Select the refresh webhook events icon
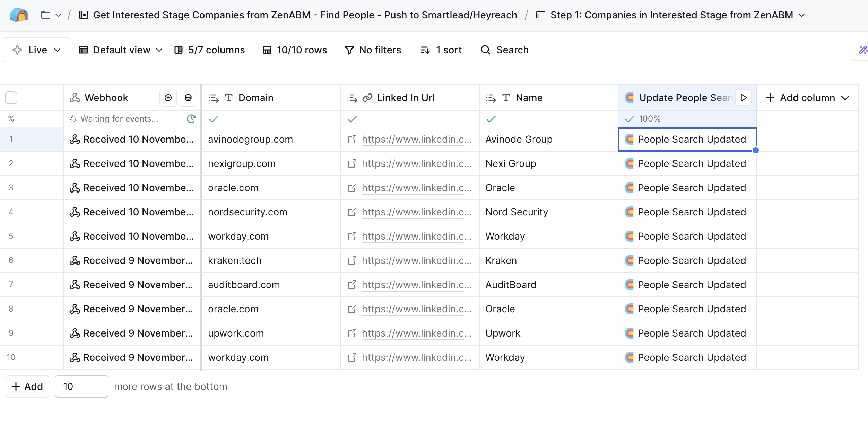The height and width of the screenshot is (428, 868). 191,118
